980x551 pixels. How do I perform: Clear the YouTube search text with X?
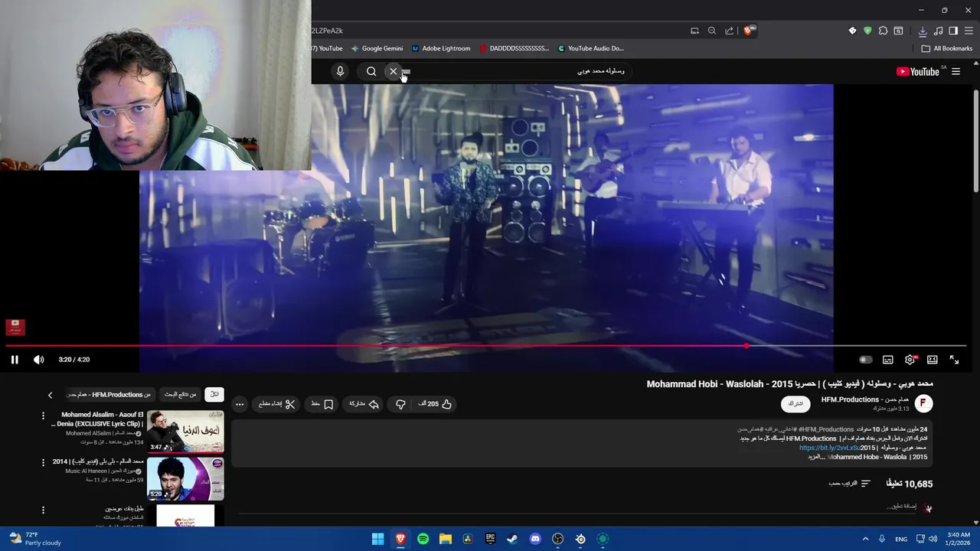[x=394, y=71]
